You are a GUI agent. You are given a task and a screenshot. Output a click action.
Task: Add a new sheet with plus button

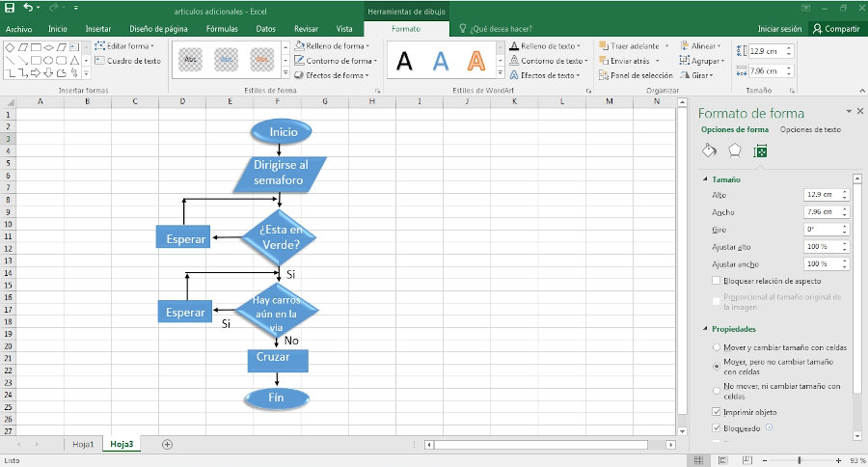[x=167, y=444]
